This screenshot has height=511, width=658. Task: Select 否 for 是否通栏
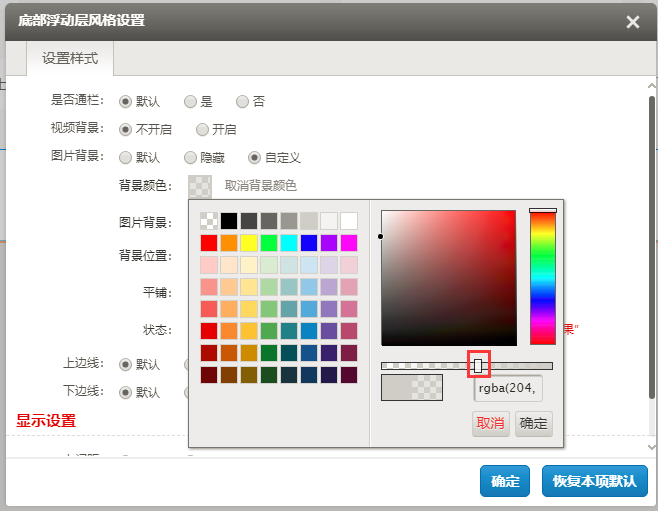pos(242,102)
